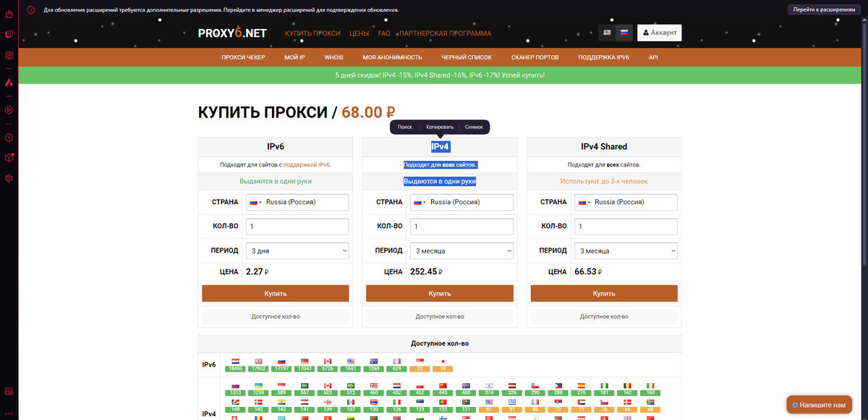Viewport: 868px width, 420px height.
Task: Click Купить button under IPv4
Action: tap(440, 293)
